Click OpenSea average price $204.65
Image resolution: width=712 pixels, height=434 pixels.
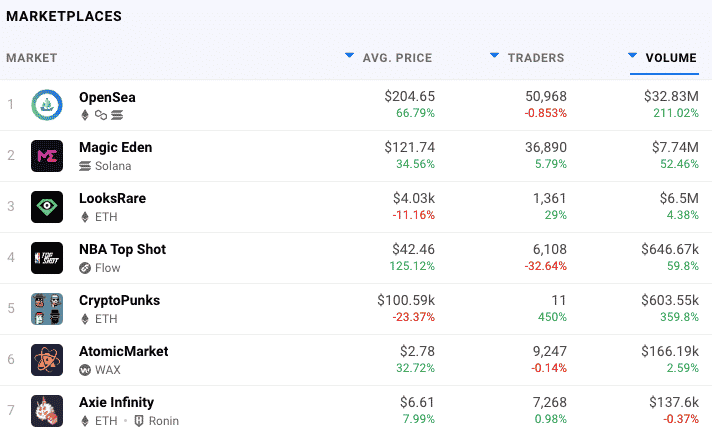click(410, 96)
